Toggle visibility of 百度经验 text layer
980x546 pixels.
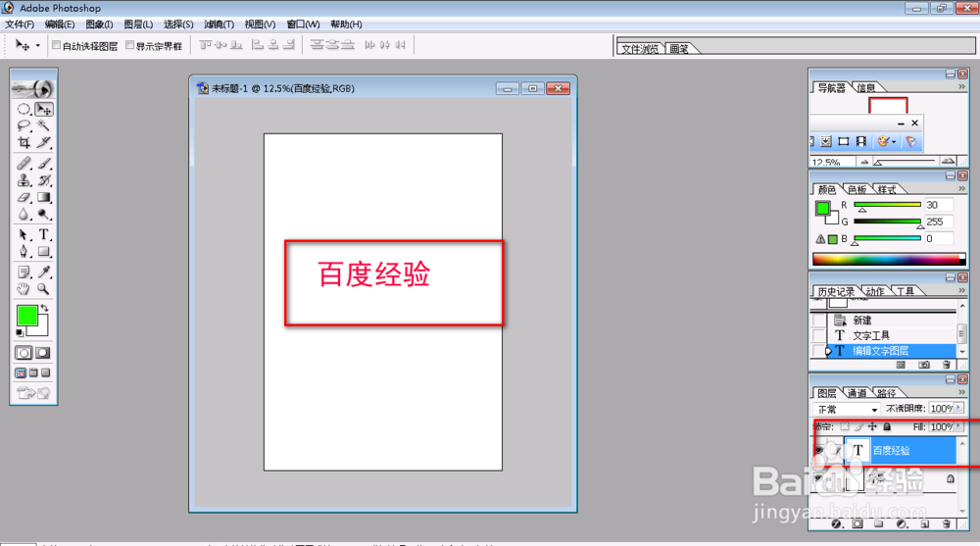[818, 450]
